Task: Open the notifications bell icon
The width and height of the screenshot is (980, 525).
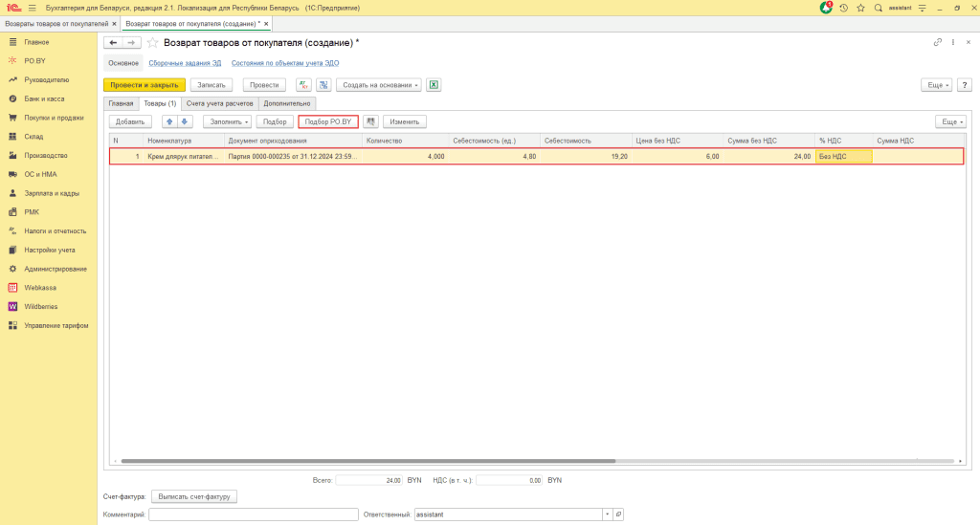Action: (826, 8)
